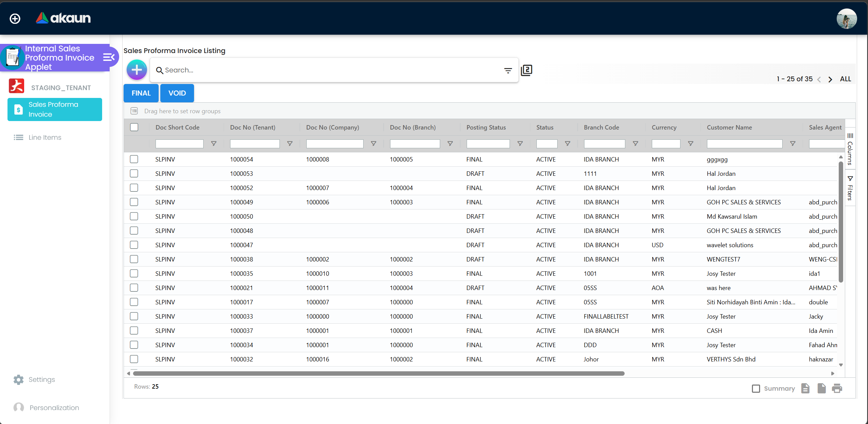Click the filter icon in the search bar
868x424 pixels.
(x=508, y=70)
